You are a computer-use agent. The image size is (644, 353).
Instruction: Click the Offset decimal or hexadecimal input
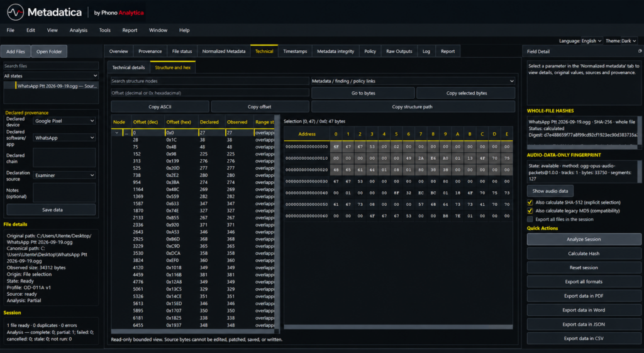(210, 93)
